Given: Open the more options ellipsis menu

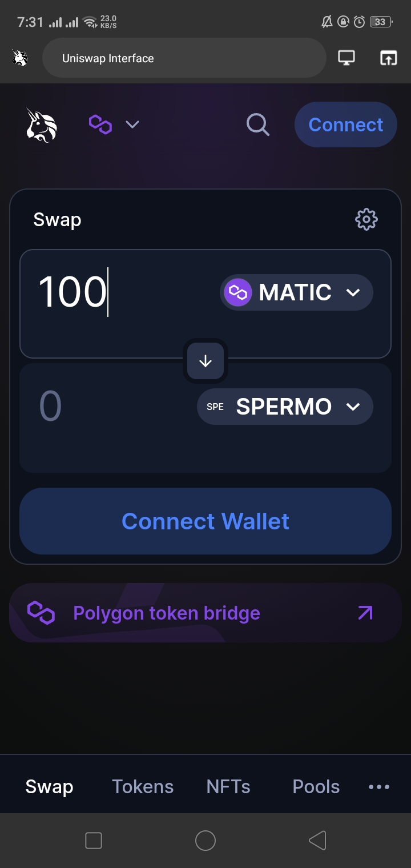Looking at the screenshot, I should 379,786.
